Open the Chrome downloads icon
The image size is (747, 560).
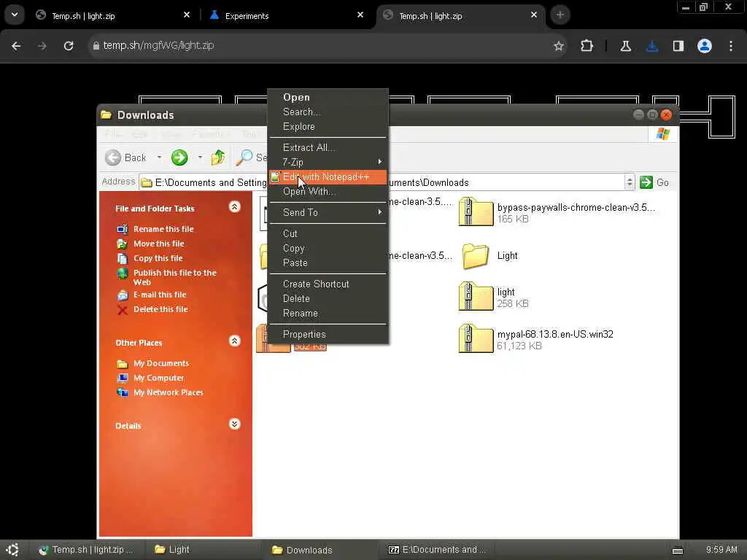point(652,46)
